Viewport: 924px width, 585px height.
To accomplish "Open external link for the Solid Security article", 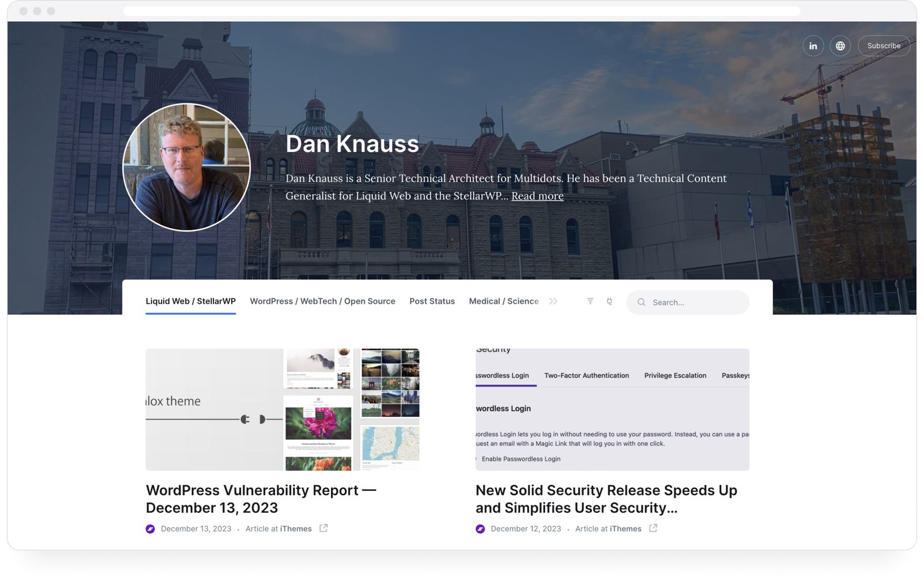I will coord(653,528).
